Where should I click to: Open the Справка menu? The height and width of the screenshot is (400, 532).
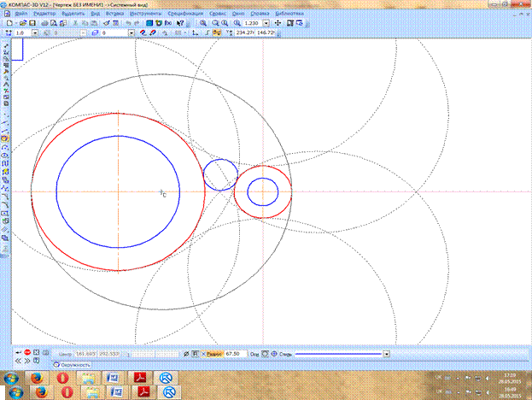(260, 14)
